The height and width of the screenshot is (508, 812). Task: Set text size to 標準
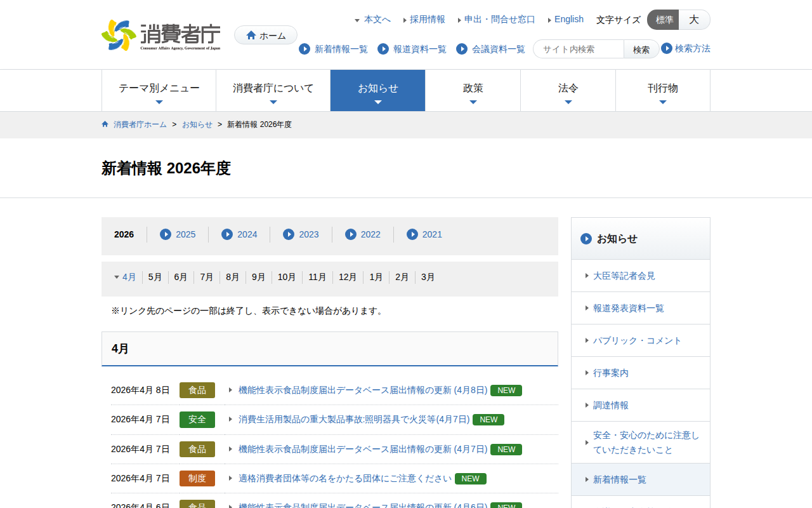(664, 20)
